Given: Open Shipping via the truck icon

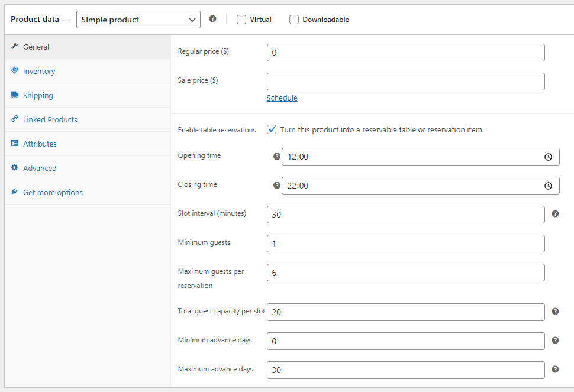Looking at the screenshot, I should pyautogui.click(x=14, y=95).
